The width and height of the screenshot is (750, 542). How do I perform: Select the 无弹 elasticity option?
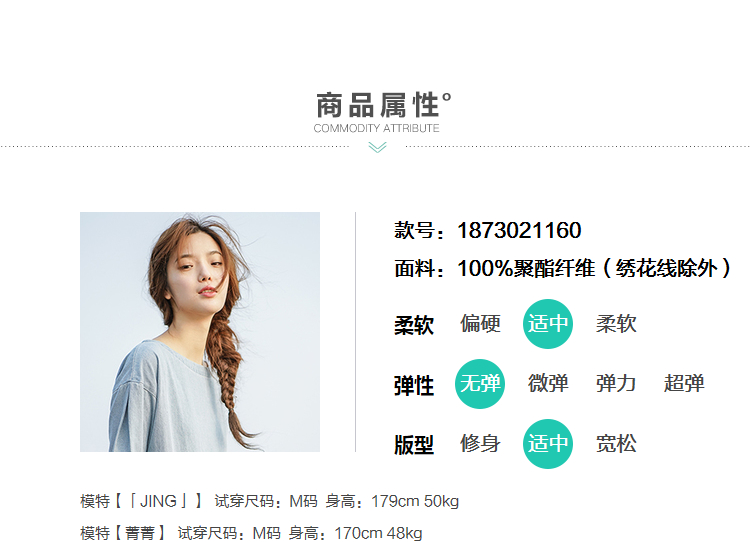click(480, 384)
